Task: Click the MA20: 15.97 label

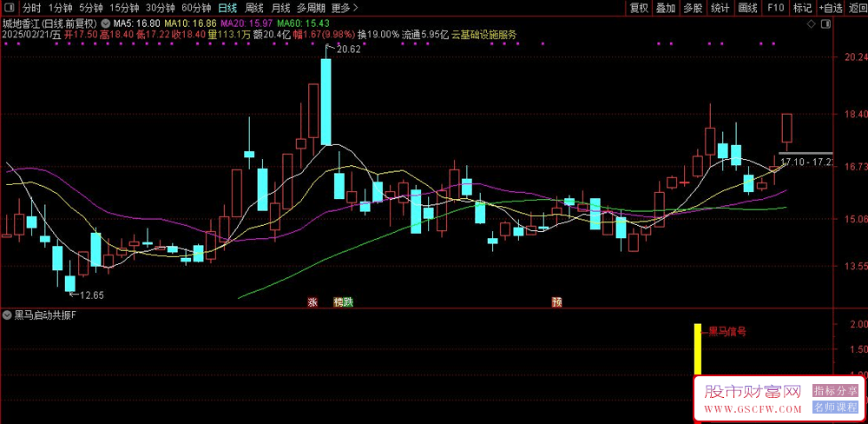Action: pyautogui.click(x=247, y=23)
